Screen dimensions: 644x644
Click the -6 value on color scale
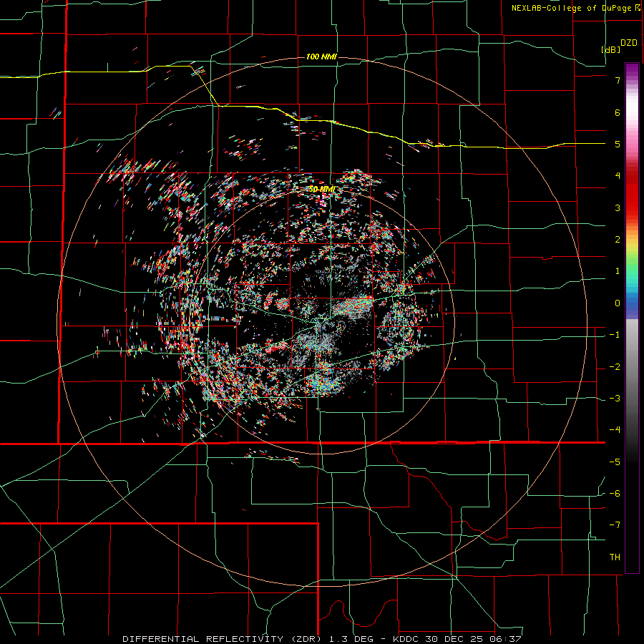pyautogui.click(x=615, y=494)
